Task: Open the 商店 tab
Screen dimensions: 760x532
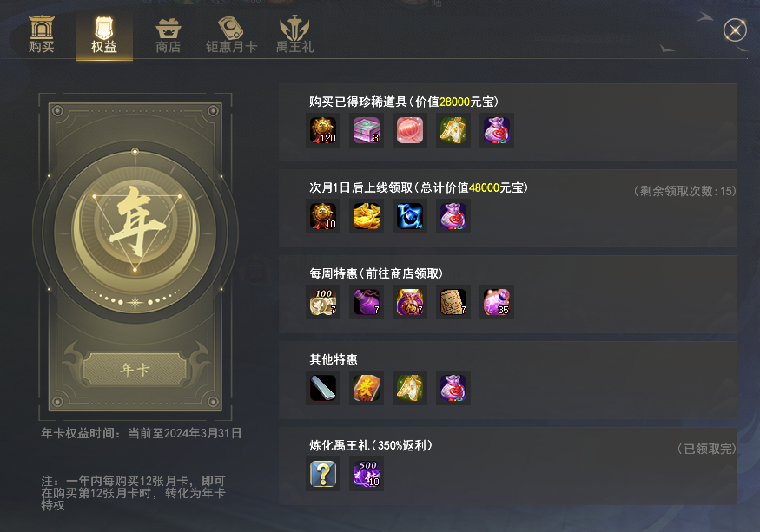Action: pos(168,36)
